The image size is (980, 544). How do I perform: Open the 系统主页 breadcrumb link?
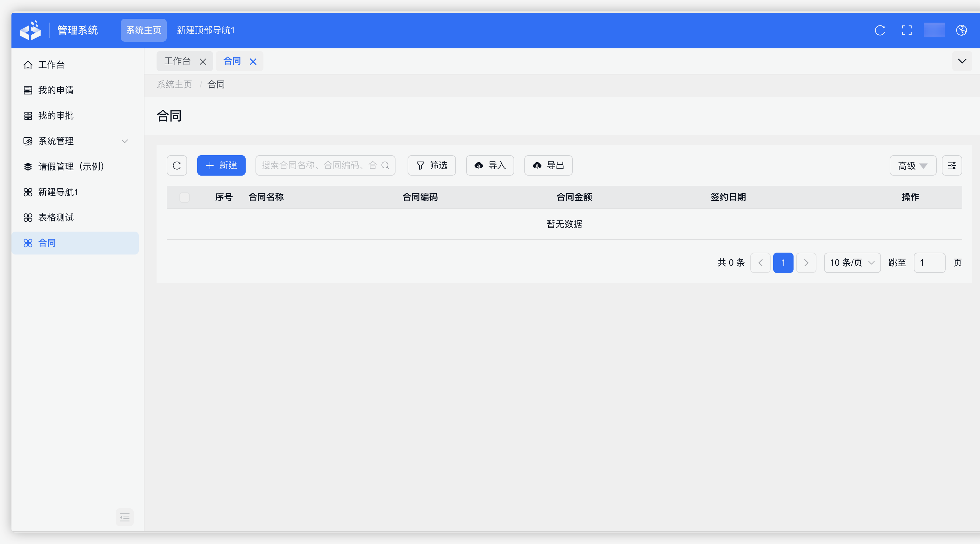pos(174,84)
